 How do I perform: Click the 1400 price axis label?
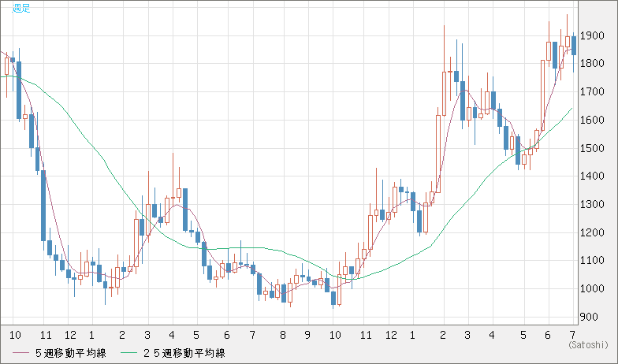click(592, 176)
